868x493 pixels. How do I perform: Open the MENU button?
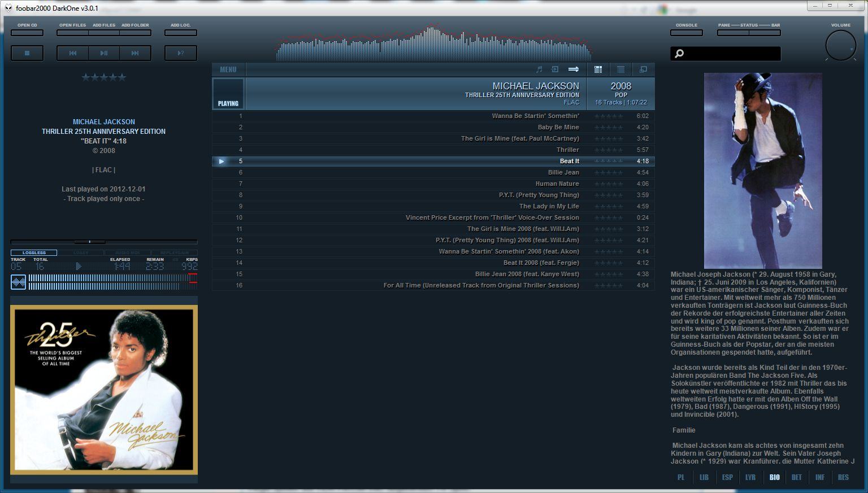[228, 69]
